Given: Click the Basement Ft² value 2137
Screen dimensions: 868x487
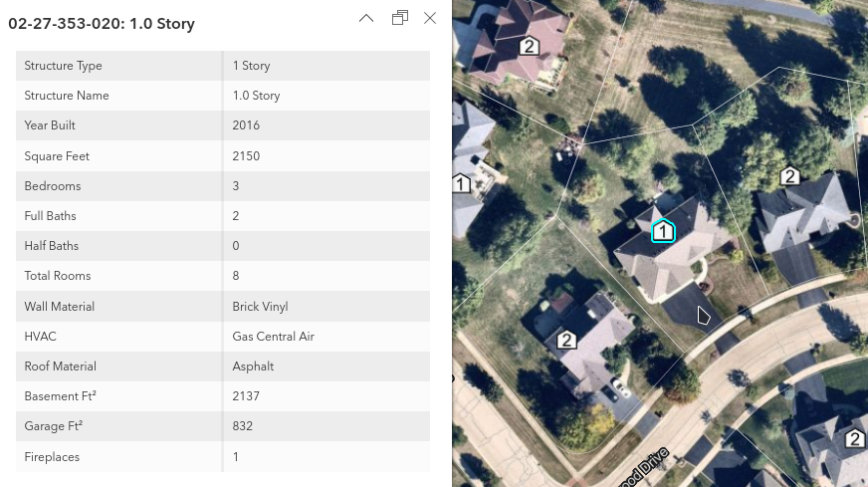Looking at the screenshot, I should tap(246, 396).
